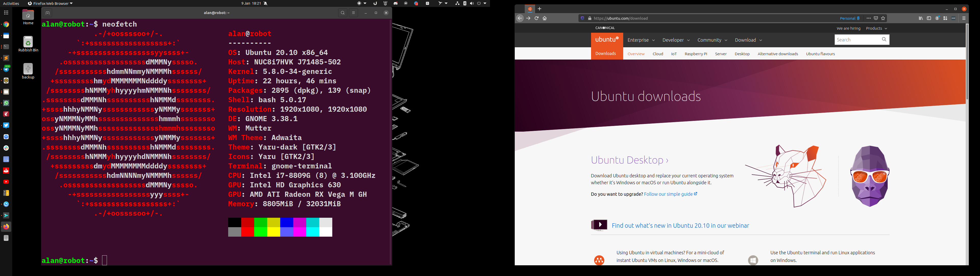Open new terminal tab button
Image resolution: width=980 pixels, height=276 pixels.
47,13
